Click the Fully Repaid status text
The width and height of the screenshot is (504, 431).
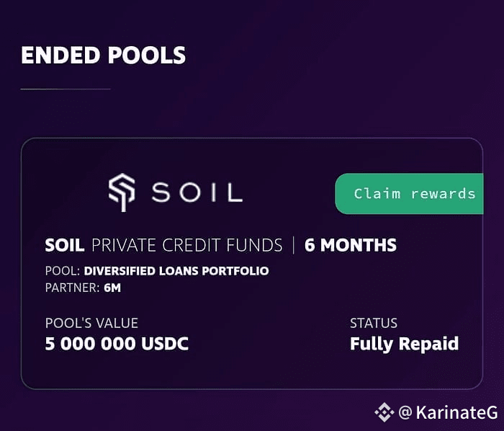(x=404, y=344)
